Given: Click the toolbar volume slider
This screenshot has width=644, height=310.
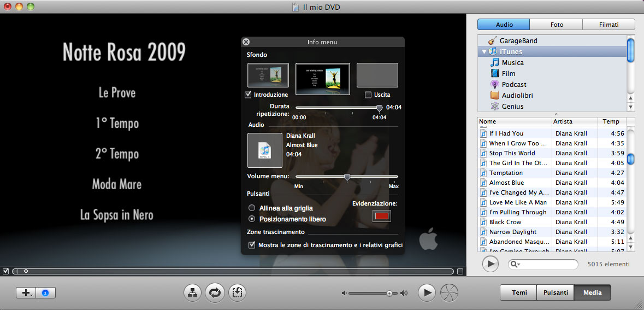Looking at the screenshot, I should (x=373, y=293).
